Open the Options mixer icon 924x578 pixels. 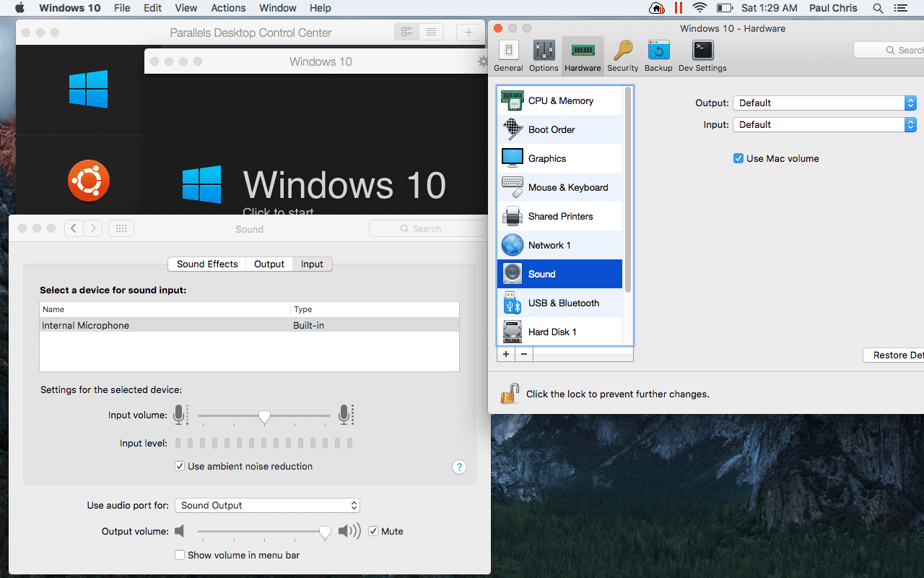pos(544,56)
